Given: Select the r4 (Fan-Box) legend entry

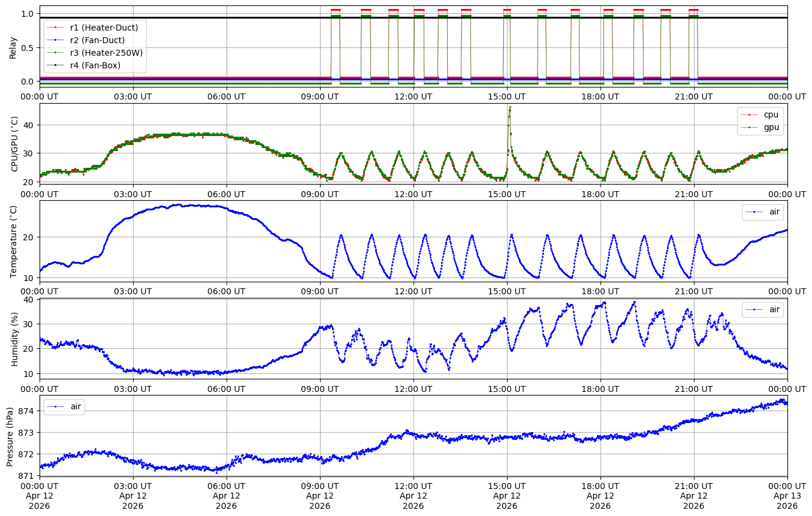Looking at the screenshot, I should (x=95, y=65).
